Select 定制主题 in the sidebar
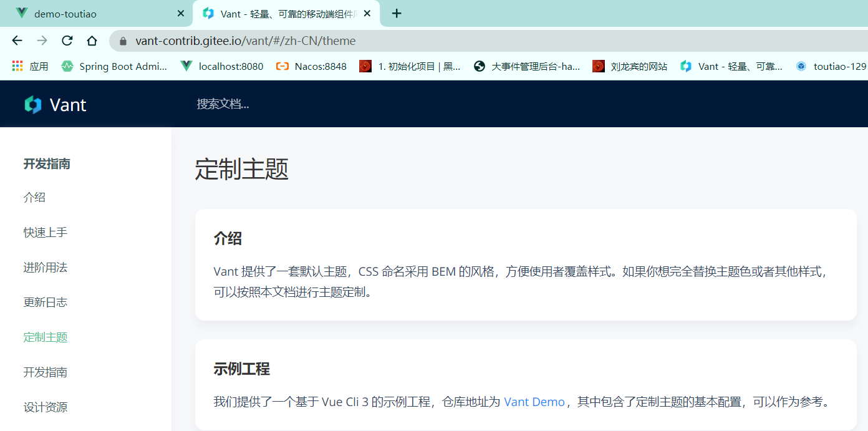Image resolution: width=868 pixels, height=431 pixels. tap(45, 337)
